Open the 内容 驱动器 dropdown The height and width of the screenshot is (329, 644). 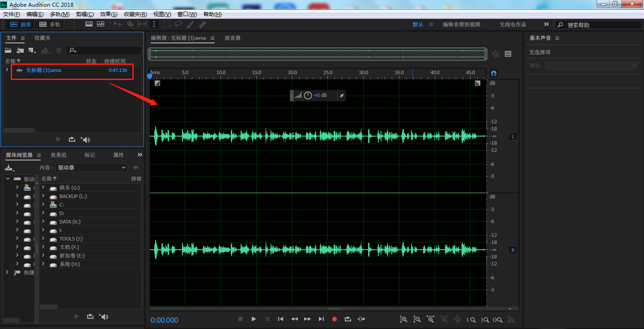[92, 168]
